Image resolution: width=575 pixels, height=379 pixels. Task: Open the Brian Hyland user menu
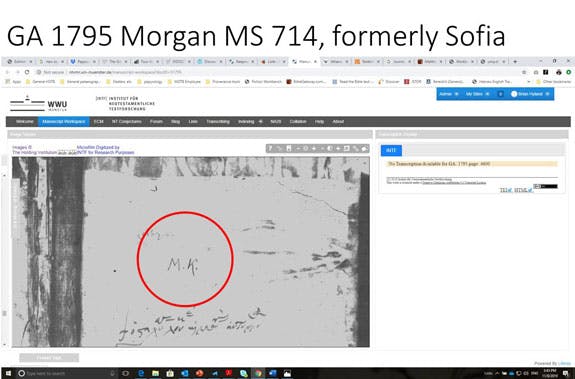pos(530,94)
